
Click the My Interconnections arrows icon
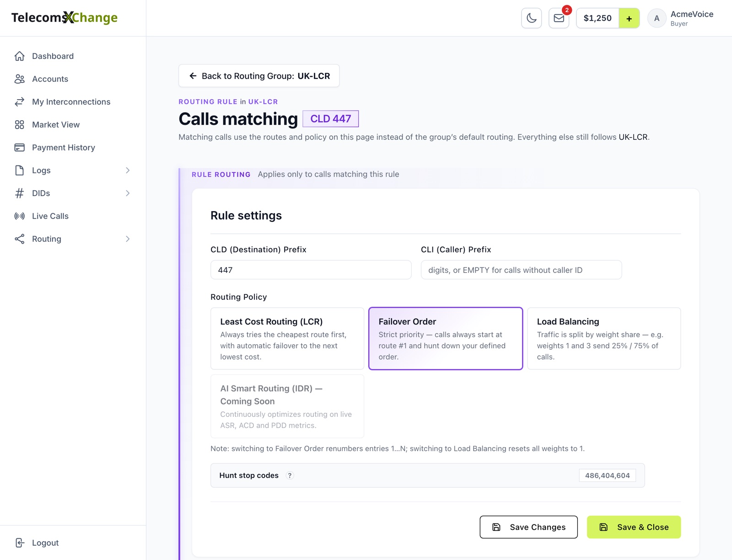[x=19, y=102]
